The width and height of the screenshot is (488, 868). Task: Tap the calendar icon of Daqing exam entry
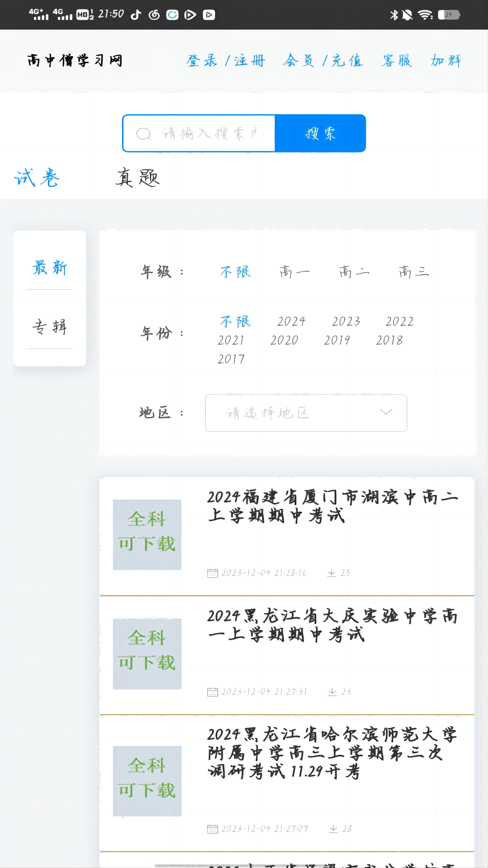tap(212, 692)
